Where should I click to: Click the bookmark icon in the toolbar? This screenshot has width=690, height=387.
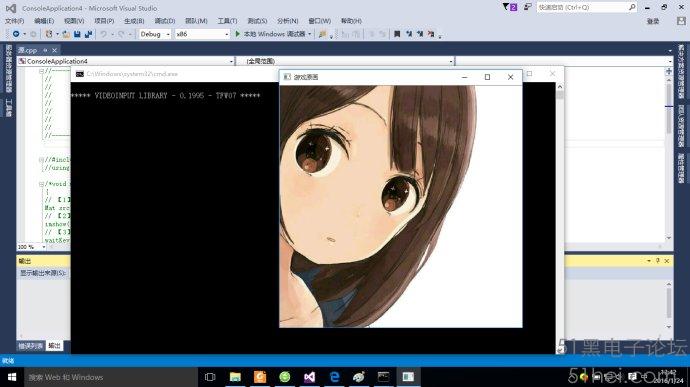tap(397, 34)
